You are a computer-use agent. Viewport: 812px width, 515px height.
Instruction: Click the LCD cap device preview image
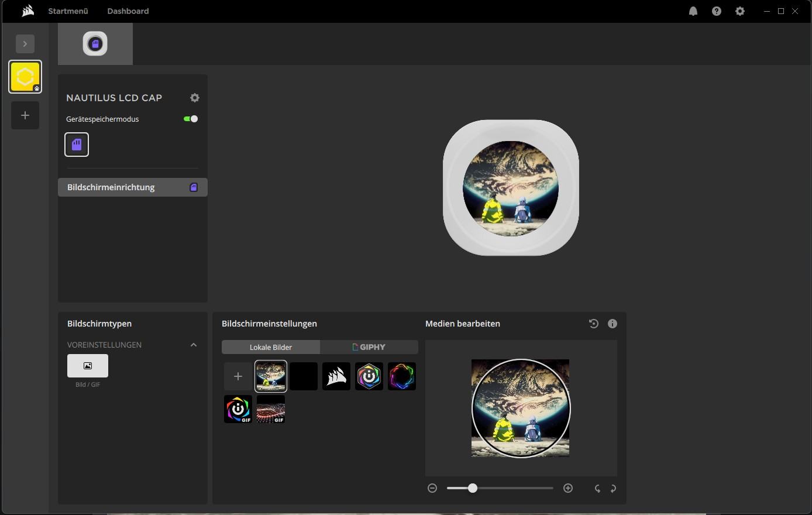click(511, 188)
